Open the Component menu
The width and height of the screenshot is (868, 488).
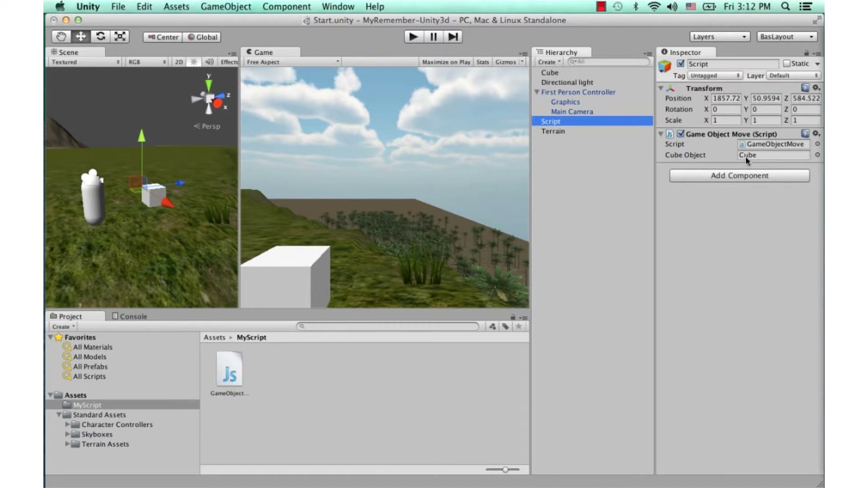[287, 6]
